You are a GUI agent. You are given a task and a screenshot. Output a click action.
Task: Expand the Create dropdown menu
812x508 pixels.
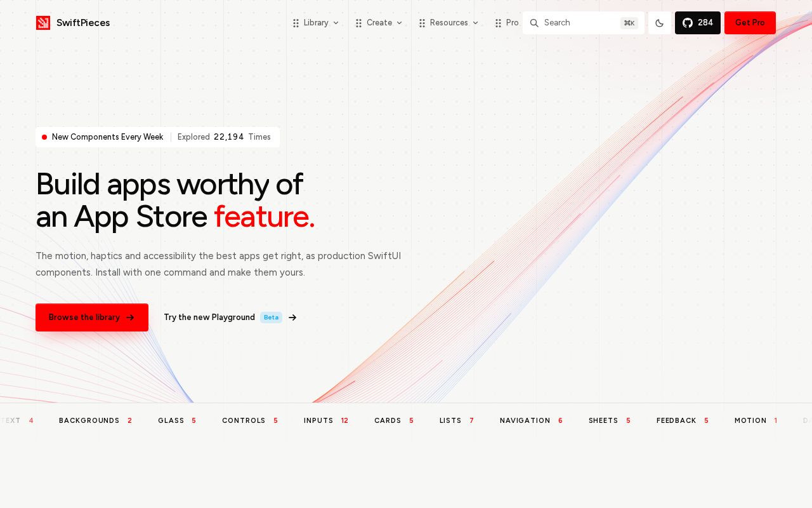click(379, 23)
